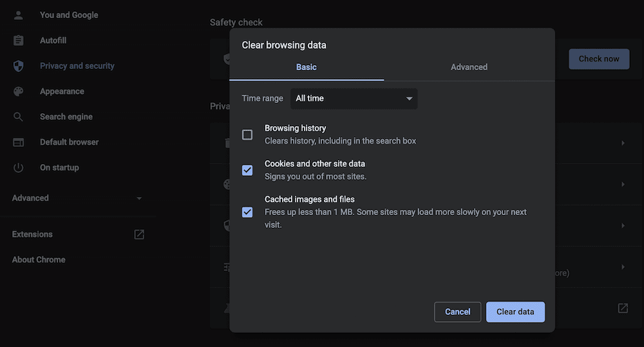Open the Appearance settings section
The height and width of the screenshot is (347, 644).
(x=62, y=91)
